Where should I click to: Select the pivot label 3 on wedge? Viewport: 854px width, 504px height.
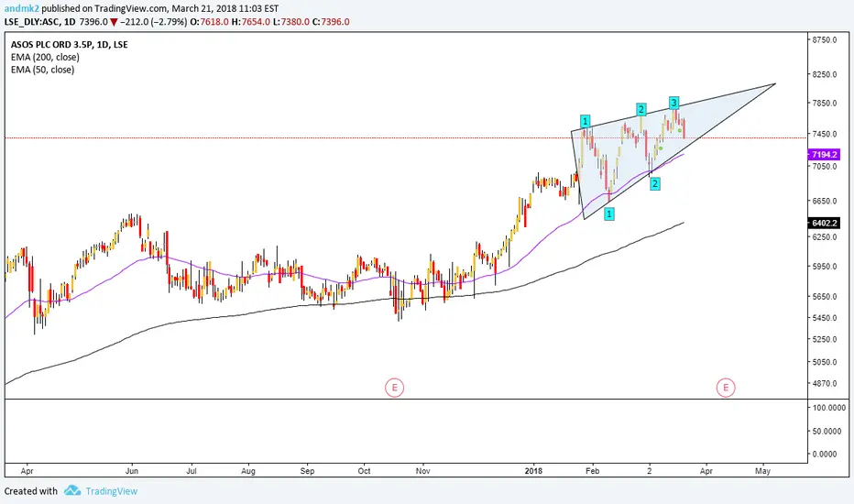click(x=673, y=103)
